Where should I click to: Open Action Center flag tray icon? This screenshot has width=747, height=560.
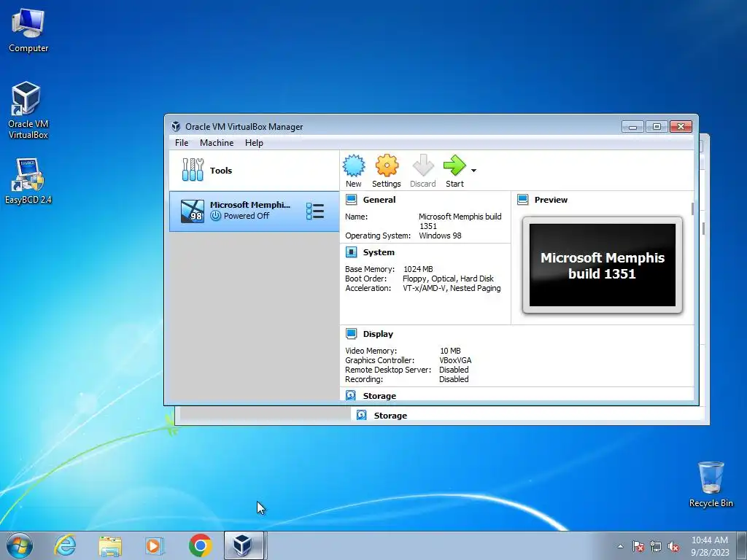click(x=638, y=546)
